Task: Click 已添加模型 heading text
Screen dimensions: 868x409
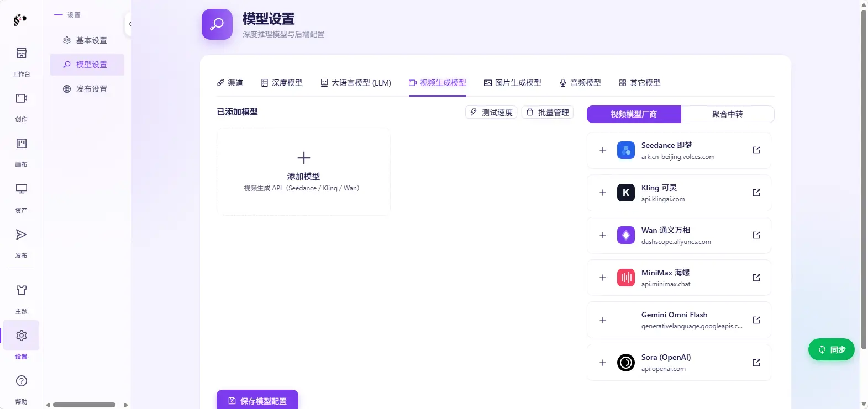Action: coord(238,111)
